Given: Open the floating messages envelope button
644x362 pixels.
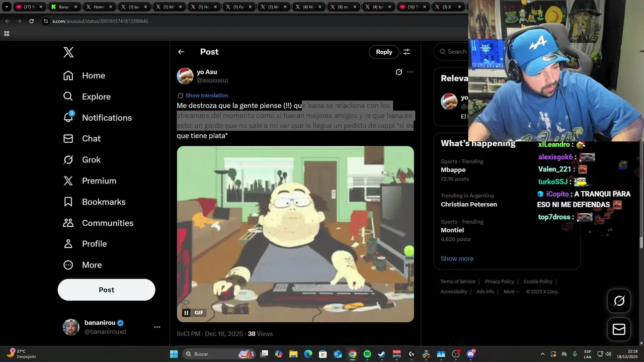Looking at the screenshot, I should pos(619,329).
